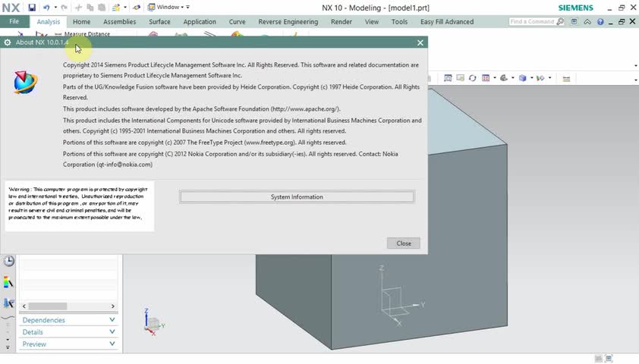639x364 pixels.
Task: Click the datum coordinate system on the block
Action: (x=401, y=297)
